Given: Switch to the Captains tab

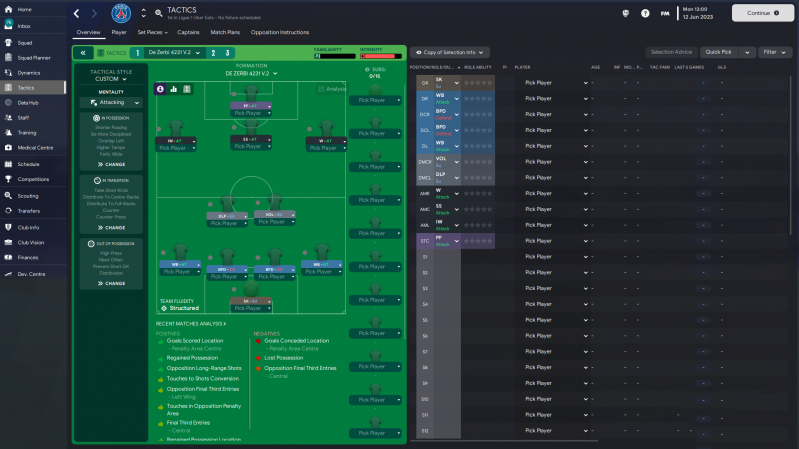Looking at the screenshot, I should (x=188, y=32).
